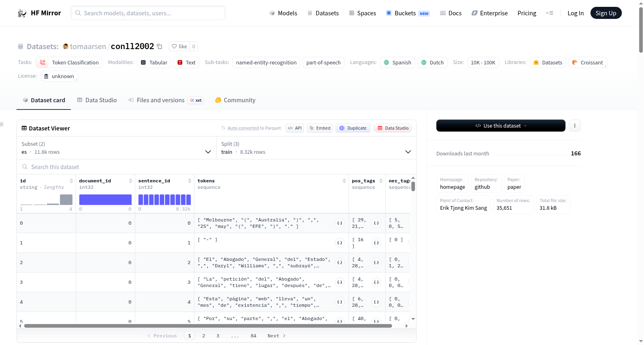Open the Files and versions tab
This screenshot has height=345, width=644.
(x=166, y=100)
